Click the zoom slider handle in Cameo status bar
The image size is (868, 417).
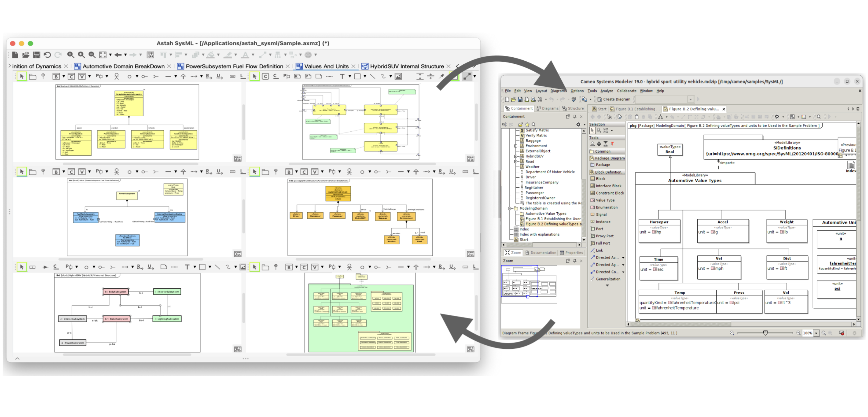(x=765, y=333)
